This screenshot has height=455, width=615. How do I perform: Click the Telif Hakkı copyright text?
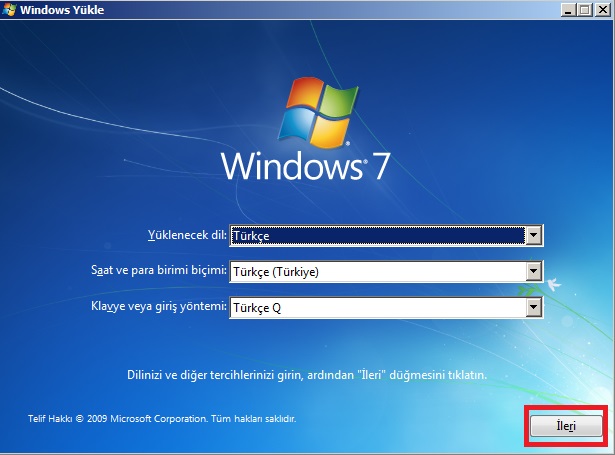(x=162, y=419)
